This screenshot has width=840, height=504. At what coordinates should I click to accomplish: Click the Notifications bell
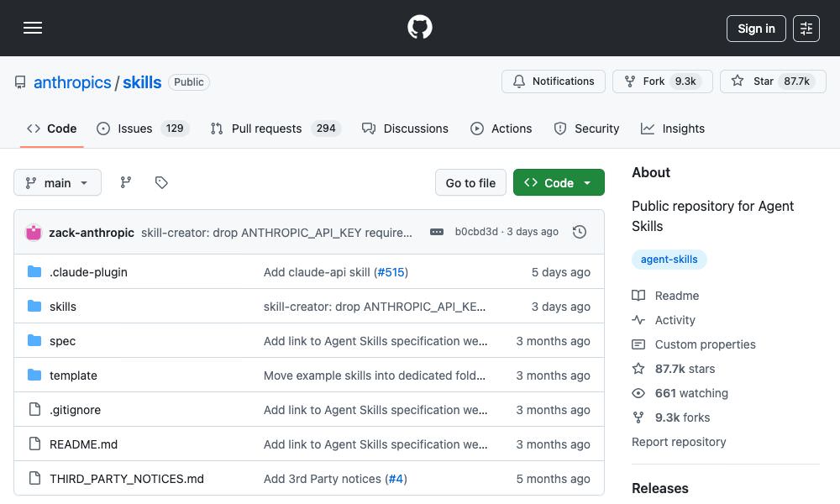(x=553, y=81)
